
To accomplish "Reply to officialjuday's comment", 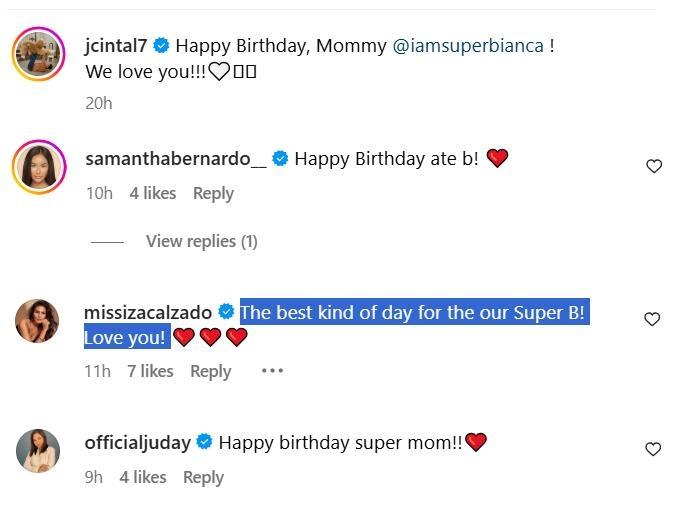I will [203, 477].
